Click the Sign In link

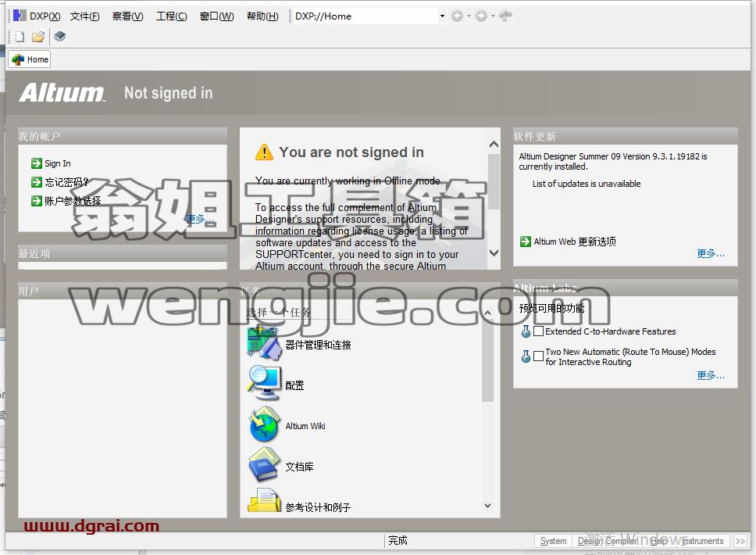tap(57, 163)
